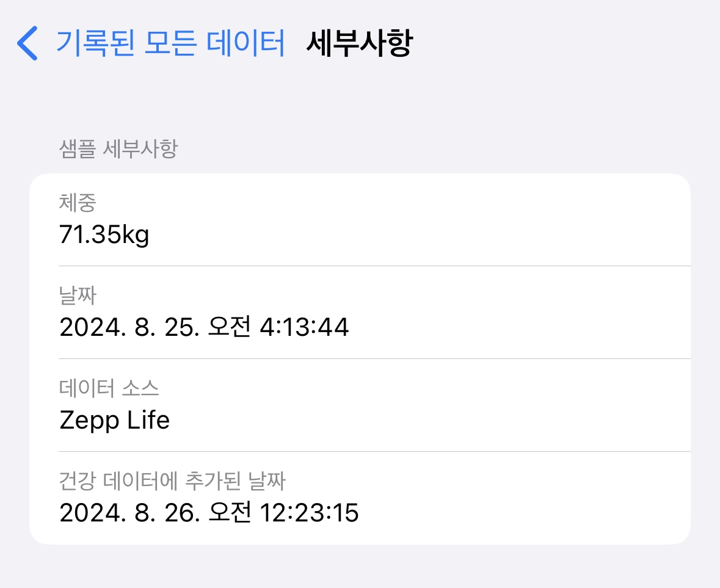Tap the blue back chevron icon
720x588 pixels.
[x=27, y=43]
